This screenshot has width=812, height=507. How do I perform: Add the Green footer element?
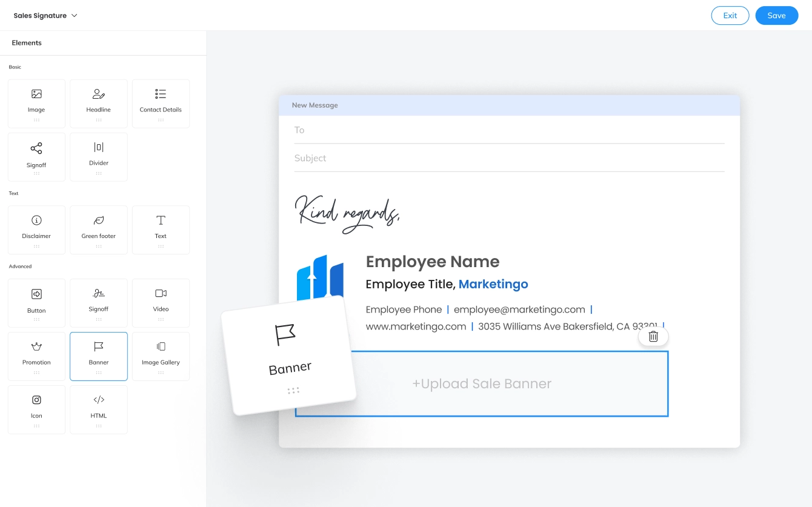(x=99, y=230)
